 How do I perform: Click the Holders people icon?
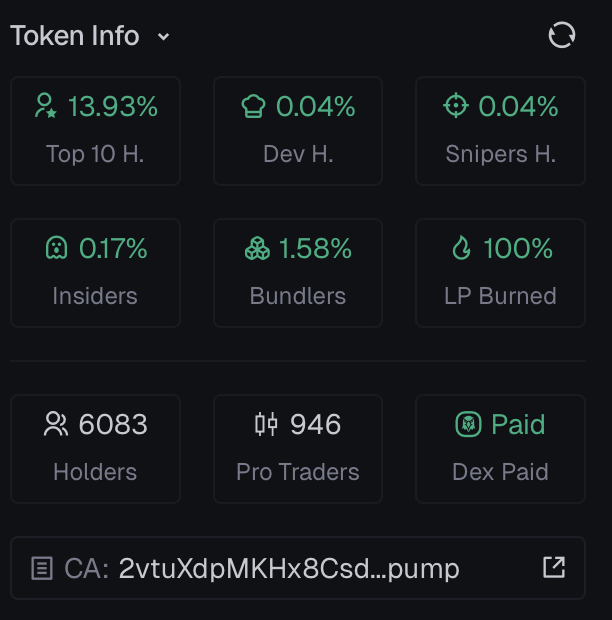(56, 424)
